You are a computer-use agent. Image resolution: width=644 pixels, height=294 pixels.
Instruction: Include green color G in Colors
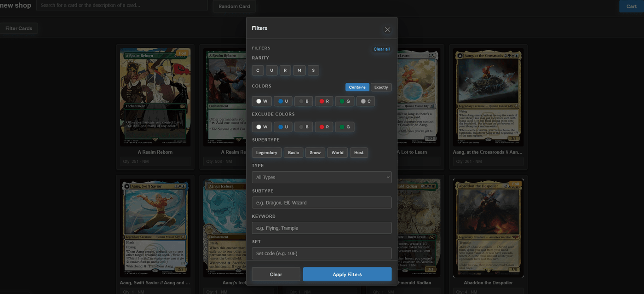pos(345,101)
